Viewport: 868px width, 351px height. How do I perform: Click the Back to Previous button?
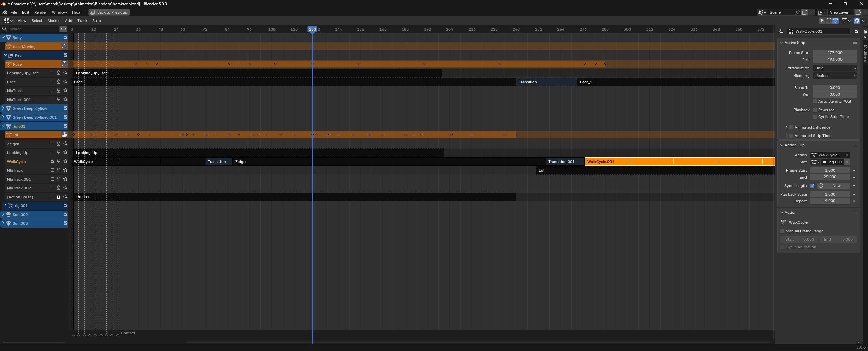click(x=109, y=12)
